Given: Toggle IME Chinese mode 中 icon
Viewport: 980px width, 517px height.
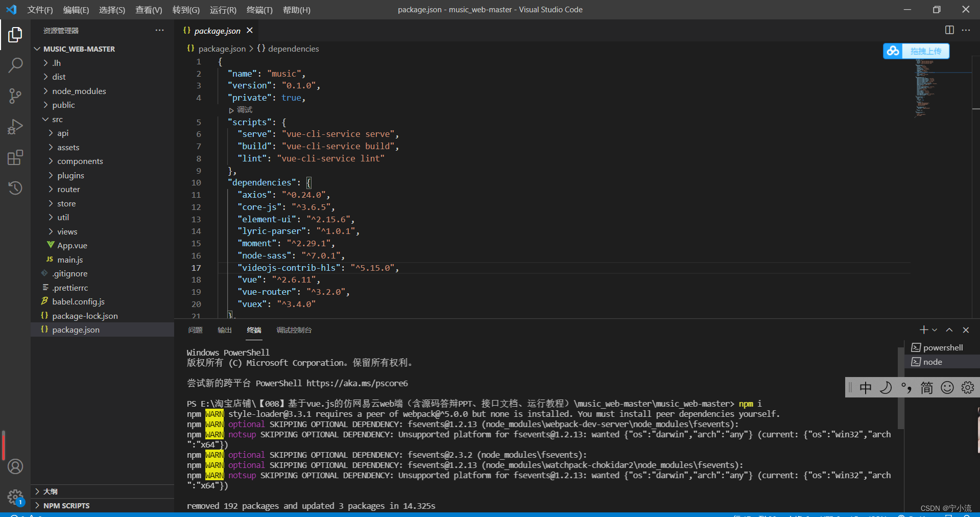Looking at the screenshot, I should [866, 388].
